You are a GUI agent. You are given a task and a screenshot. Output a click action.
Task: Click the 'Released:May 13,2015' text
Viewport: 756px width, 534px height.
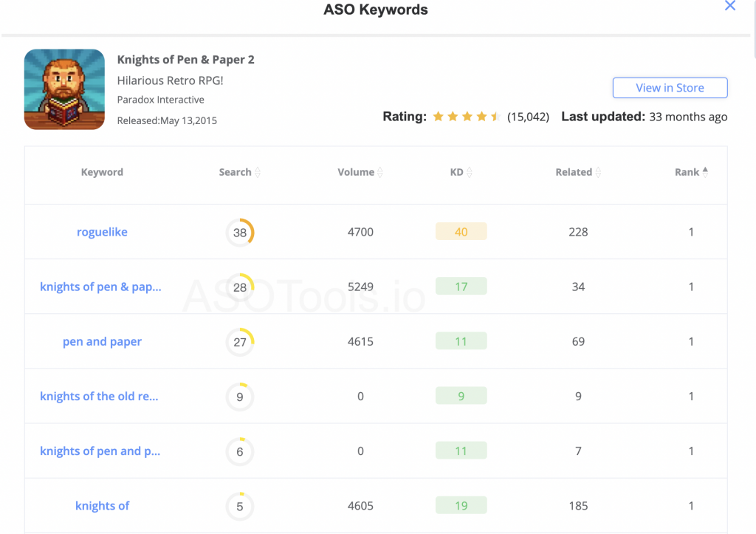167,120
